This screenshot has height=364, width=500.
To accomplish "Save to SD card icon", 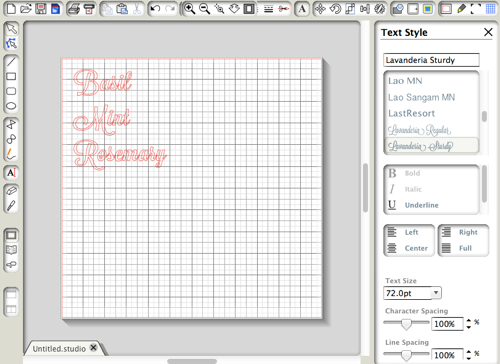I will (x=55, y=8).
